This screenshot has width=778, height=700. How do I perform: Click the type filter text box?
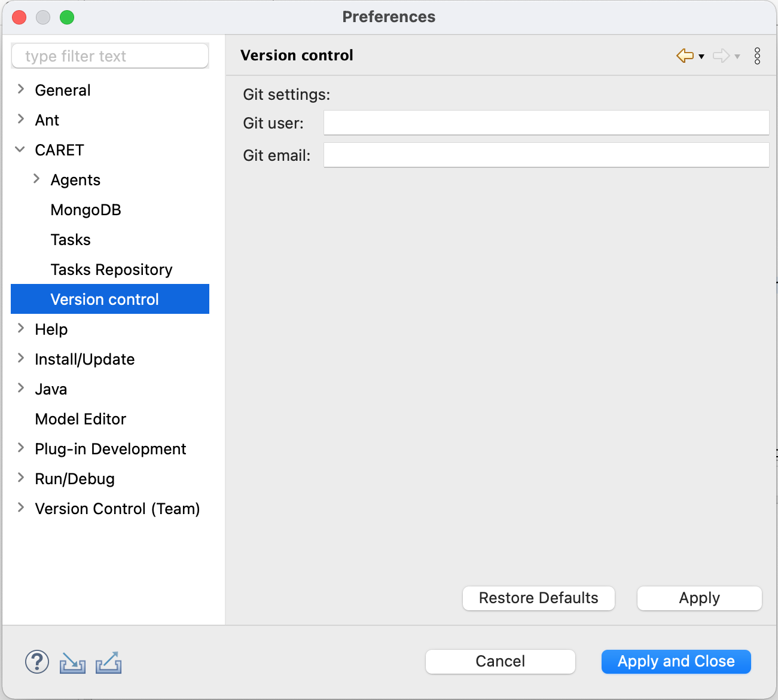(109, 56)
